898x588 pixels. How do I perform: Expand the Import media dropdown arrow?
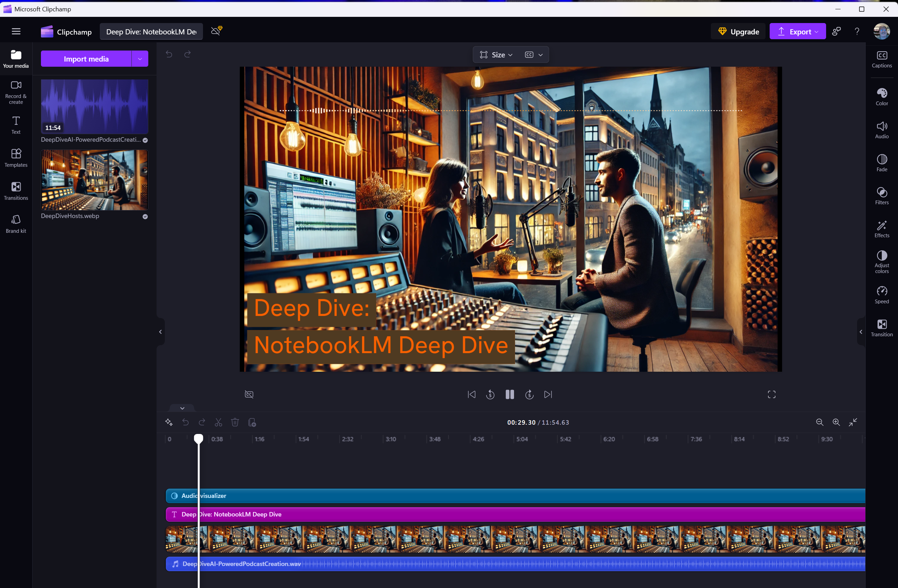click(x=140, y=59)
